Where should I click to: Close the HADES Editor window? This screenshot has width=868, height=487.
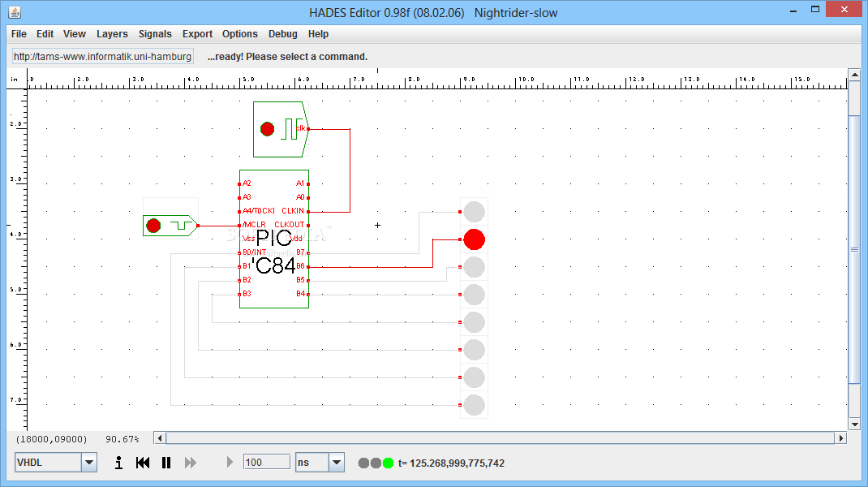(844, 10)
